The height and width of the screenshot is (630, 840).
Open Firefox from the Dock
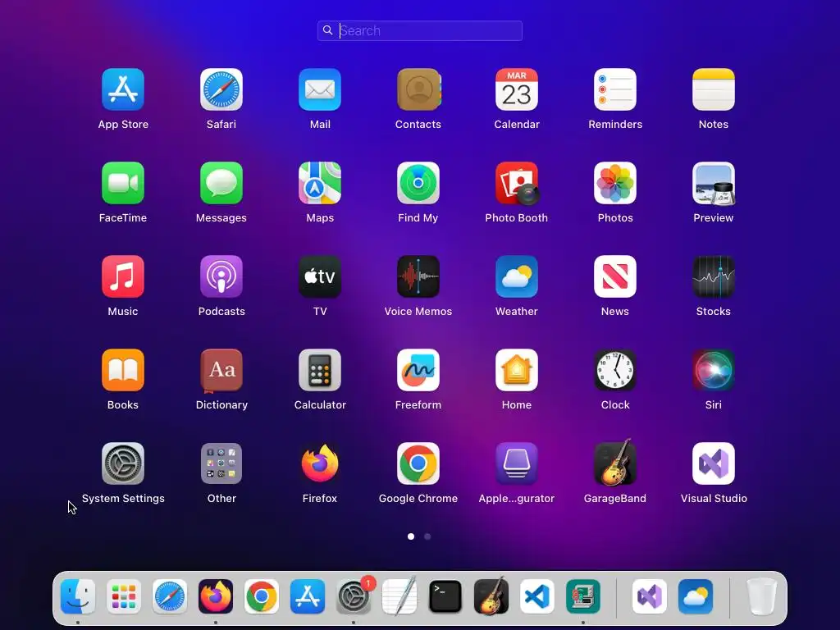click(216, 596)
